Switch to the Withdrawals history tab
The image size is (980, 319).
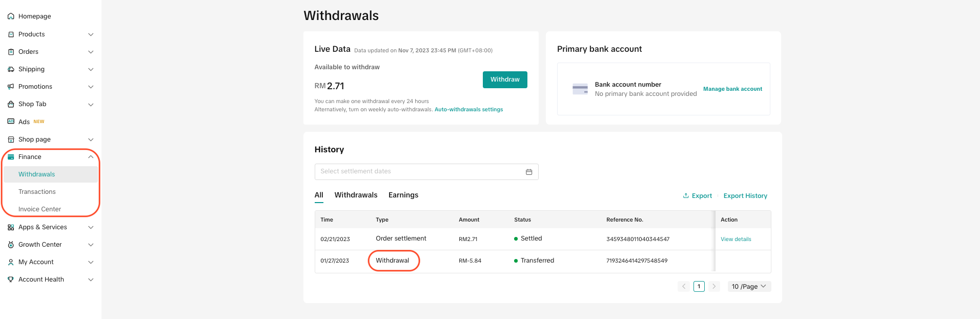(x=356, y=195)
